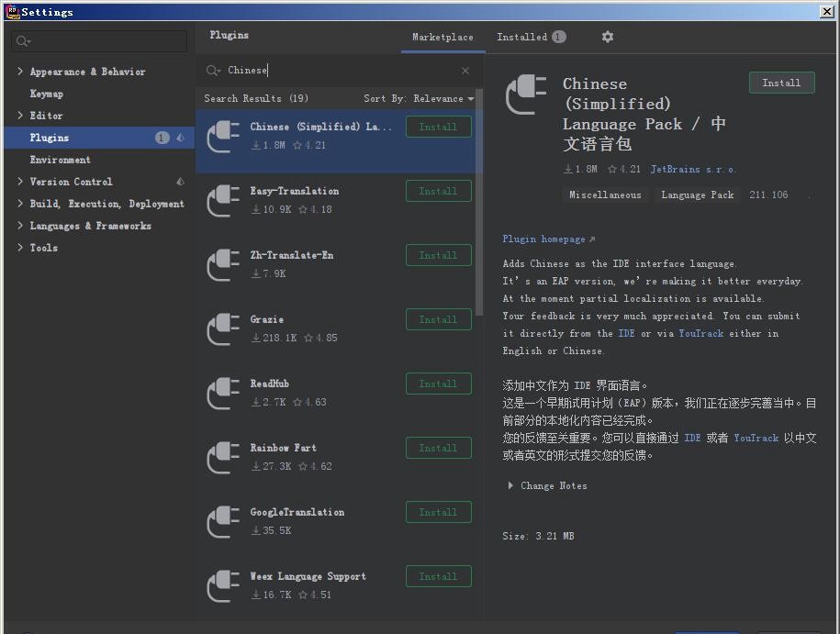Viewport: 840px width, 634px height.
Task: Select the Weex Language Support plugin icon
Action: coord(223,586)
